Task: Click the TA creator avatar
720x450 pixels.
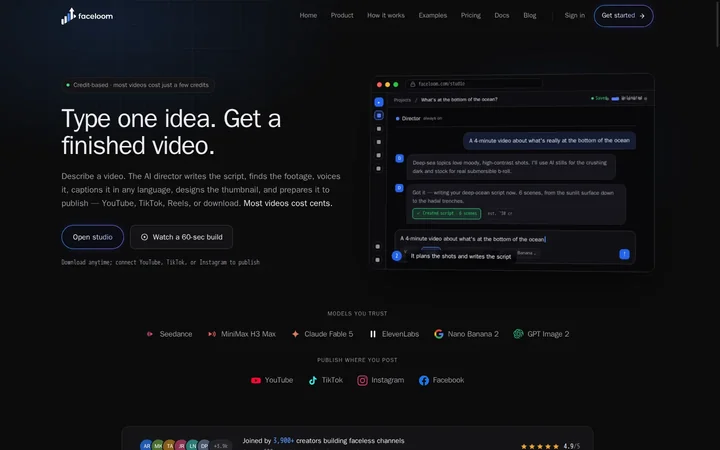Action: [169, 445]
